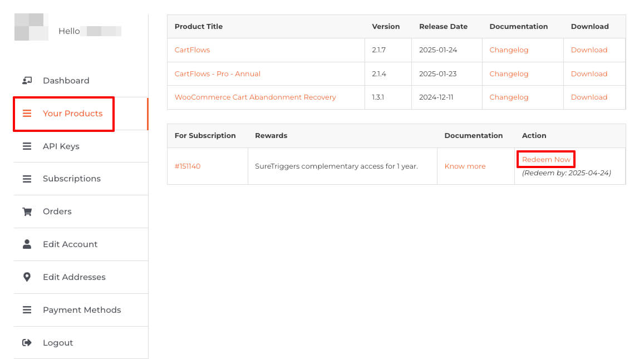Click the Dashboard sidebar icon

(x=27, y=80)
